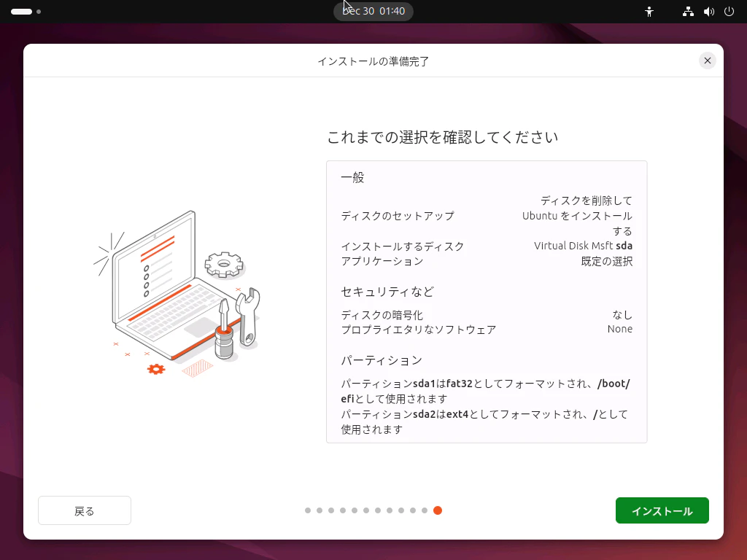The height and width of the screenshot is (560, 747).
Task: Close the installer dialog with the X
Action: coord(707,61)
